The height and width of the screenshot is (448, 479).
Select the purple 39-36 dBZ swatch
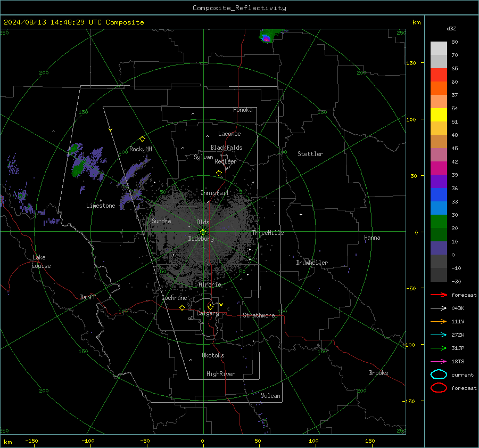[x=439, y=182]
